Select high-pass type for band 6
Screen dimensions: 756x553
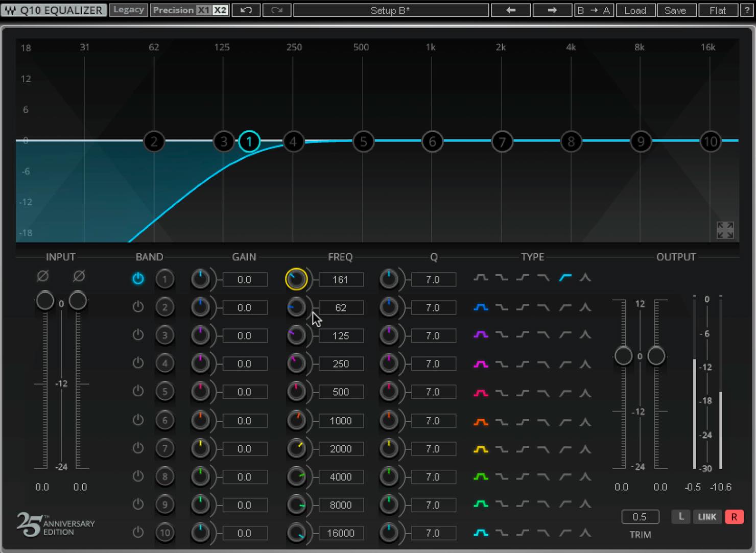564,422
